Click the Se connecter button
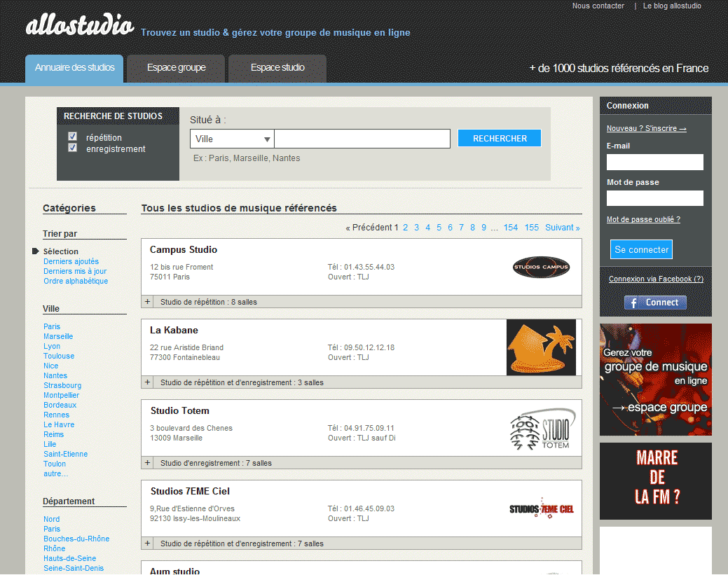This screenshot has width=728, height=575. [641, 249]
